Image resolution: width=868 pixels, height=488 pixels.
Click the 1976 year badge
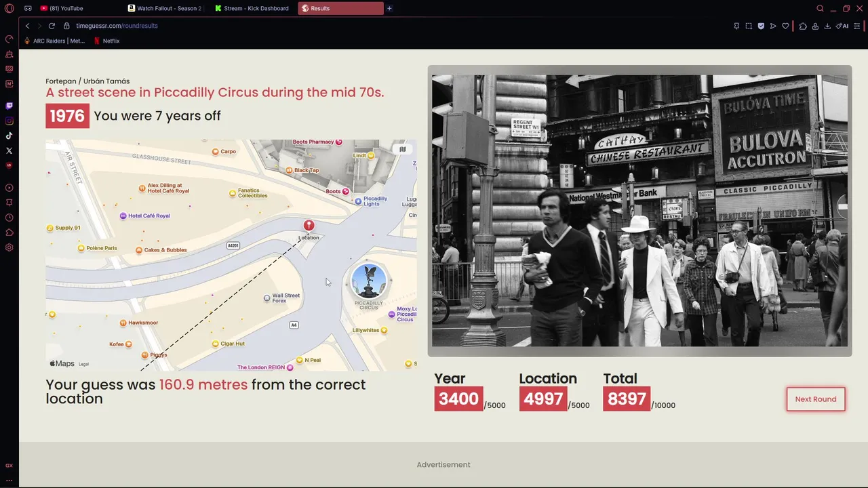[67, 116]
